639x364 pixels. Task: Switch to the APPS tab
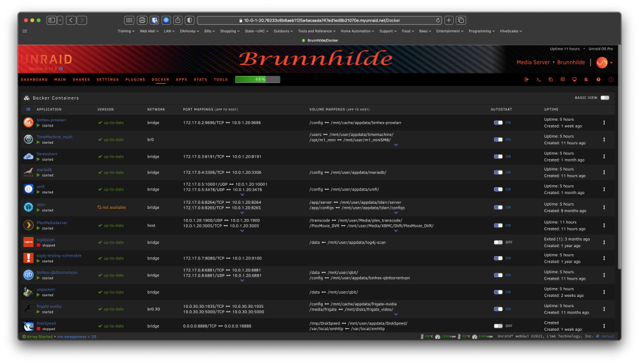coord(181,79)
